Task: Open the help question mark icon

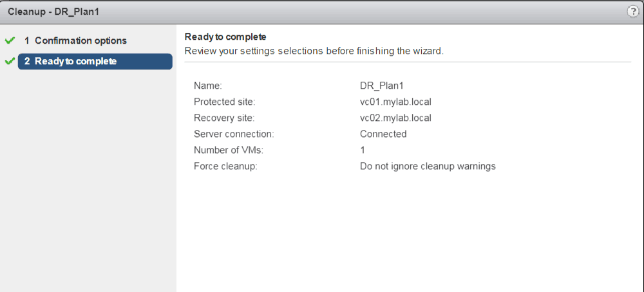Action: [632, 12]
